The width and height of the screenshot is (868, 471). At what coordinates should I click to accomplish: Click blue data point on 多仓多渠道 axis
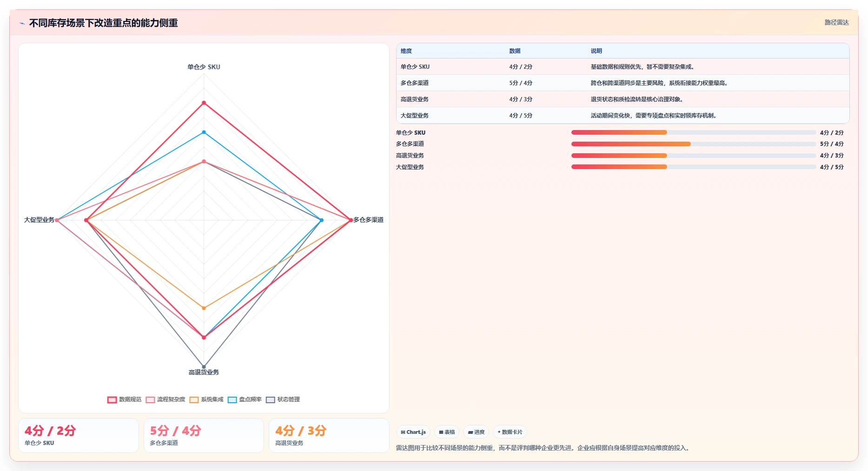pyautogui.click(x=321, y=220)
